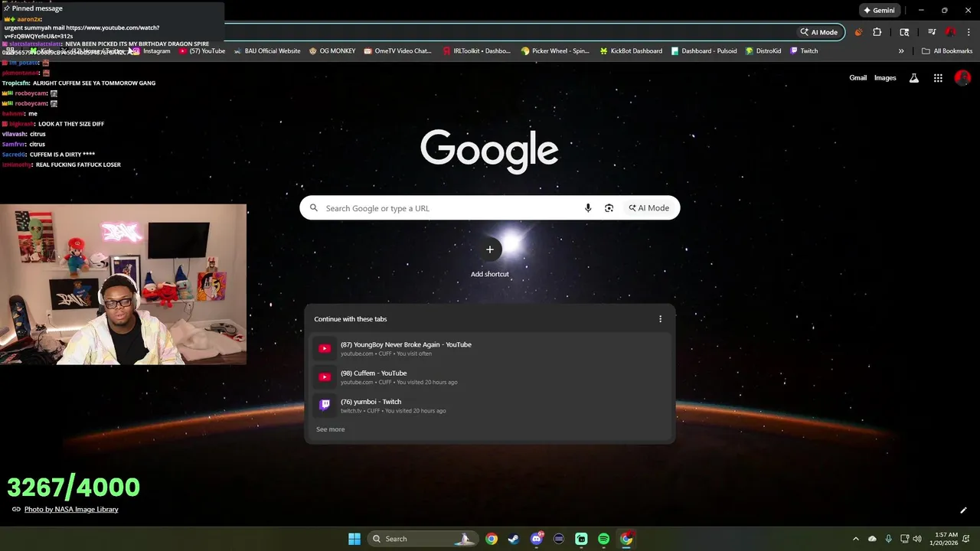The image size is (980, 551).
Task: Open the Google account avatar on page
Action: point(963,78)
